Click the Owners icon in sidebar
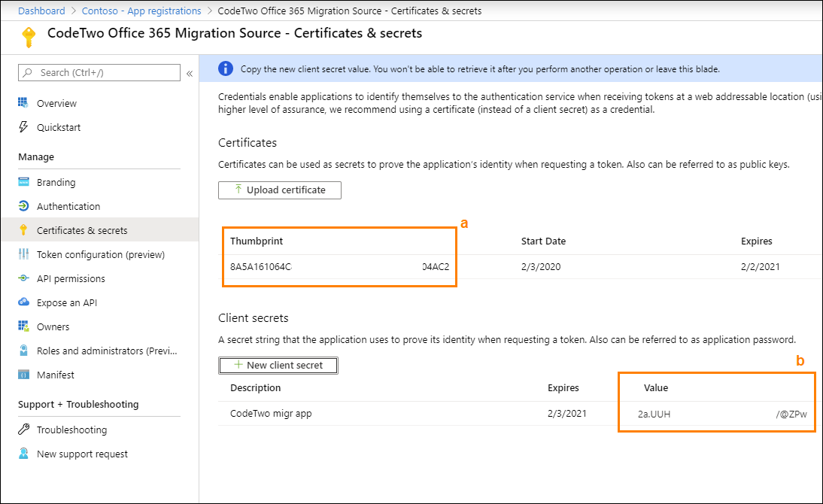Image resolution: width=823 pixels, height=504 pixels. point(23,326)
